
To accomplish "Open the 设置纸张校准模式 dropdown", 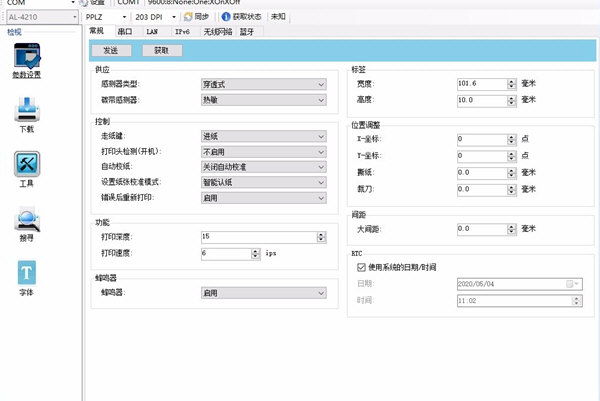I will pos(264,183).
